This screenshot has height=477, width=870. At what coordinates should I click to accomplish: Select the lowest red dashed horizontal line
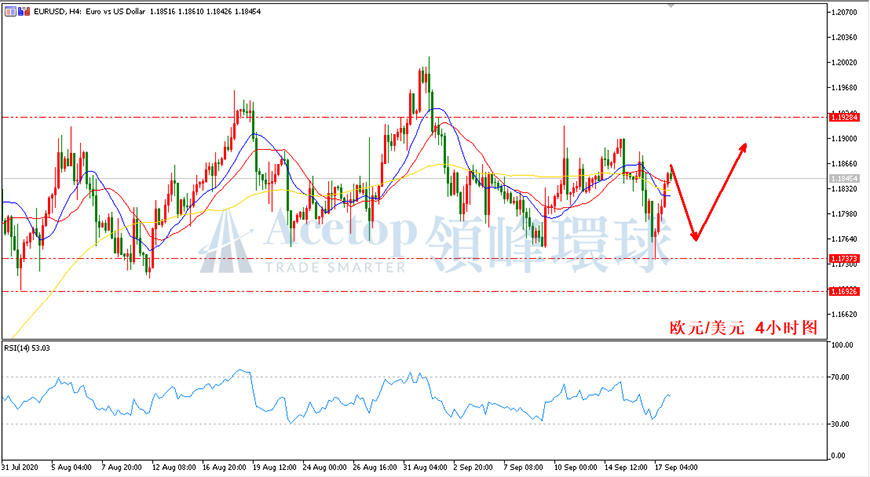click(x=413, y=291)
